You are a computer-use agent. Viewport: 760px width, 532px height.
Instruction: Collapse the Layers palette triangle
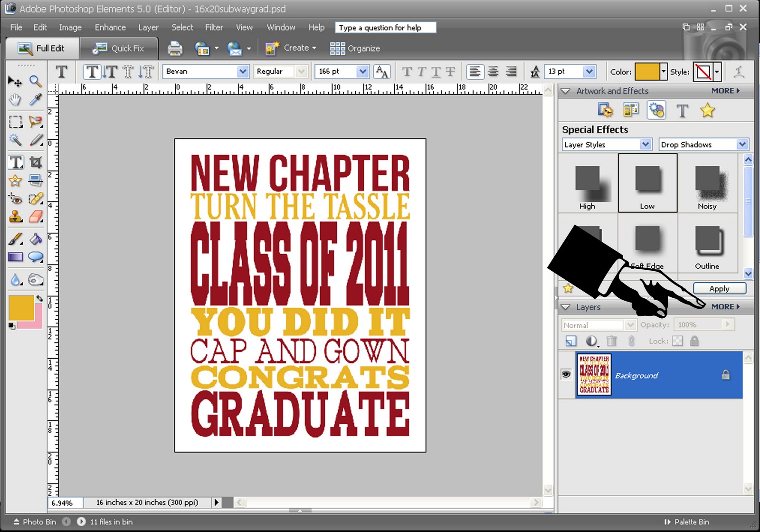coord(565,307)
